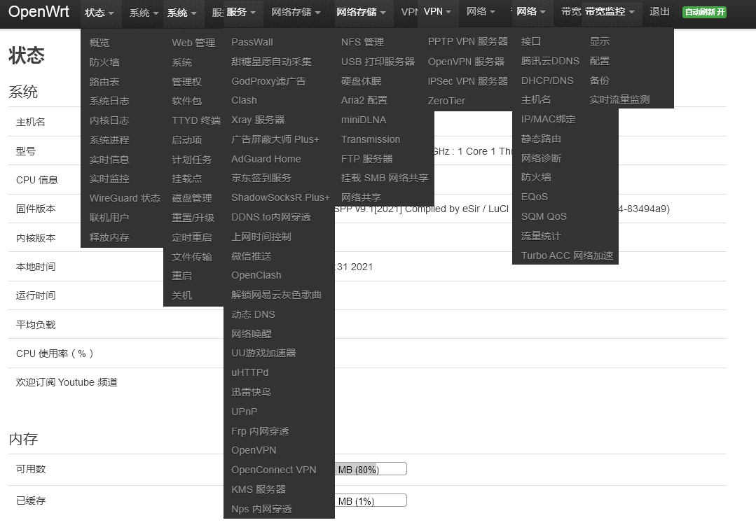Open USB 打印服务器 entry
This screenshot has width=756, height=532.
[378, 62]
